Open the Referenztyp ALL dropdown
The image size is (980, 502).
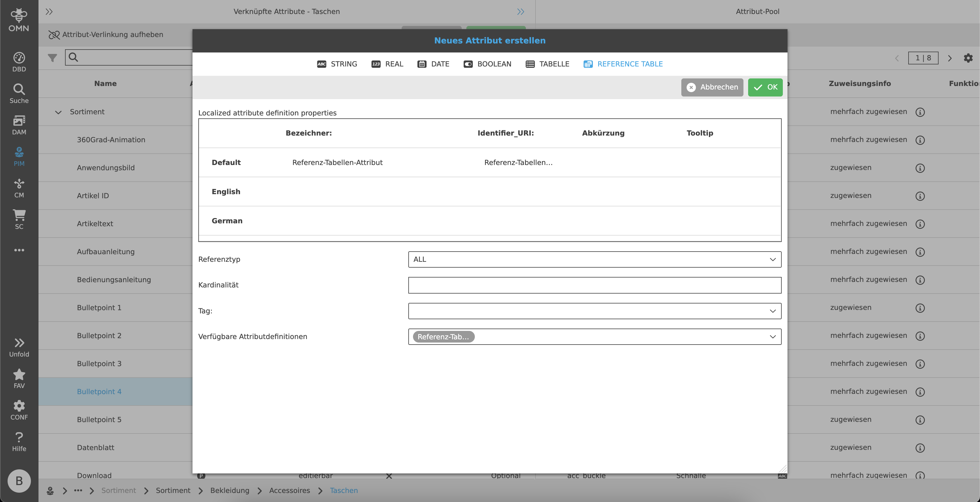(594, 259)
